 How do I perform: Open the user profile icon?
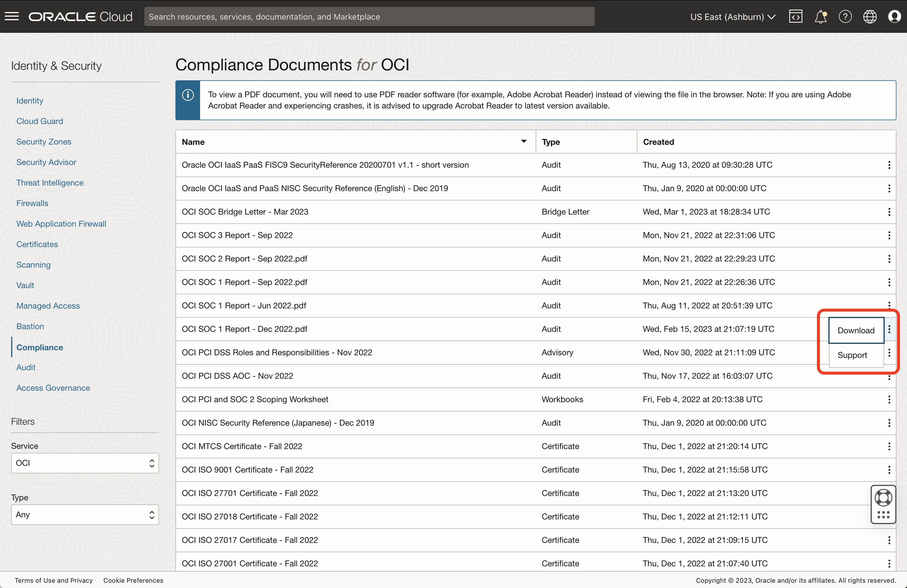(894, 16)
